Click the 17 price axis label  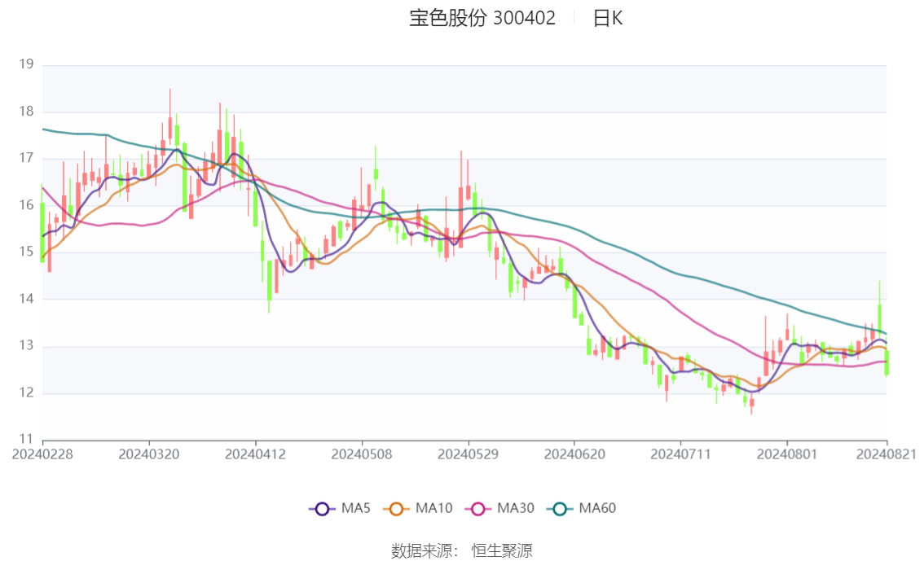click(26, 158)
